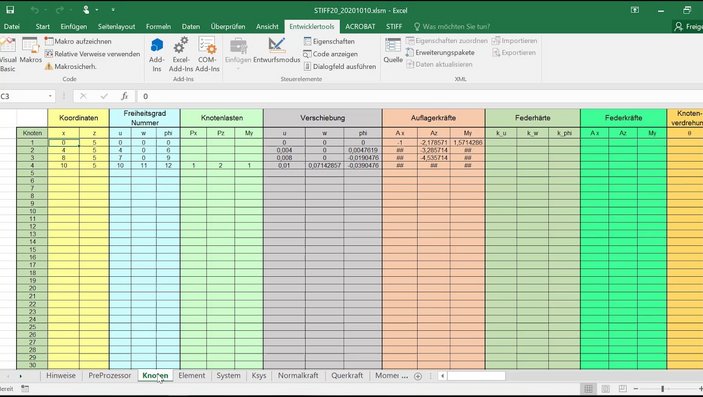The image size is (703, 397).
Task: Open the quick access toolbar customize arrow
Action: (113, 10)
